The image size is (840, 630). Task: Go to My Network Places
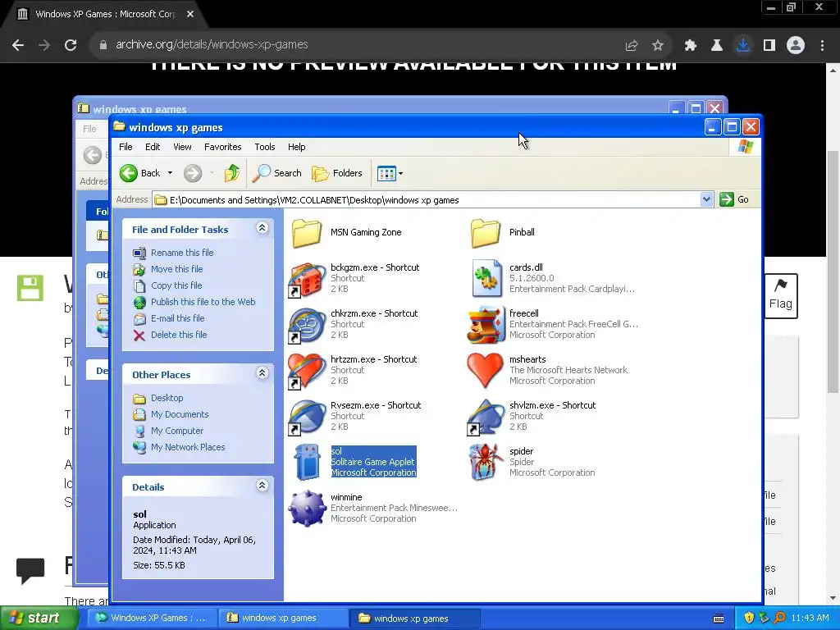pyautogui.click(x=188, y=447)
